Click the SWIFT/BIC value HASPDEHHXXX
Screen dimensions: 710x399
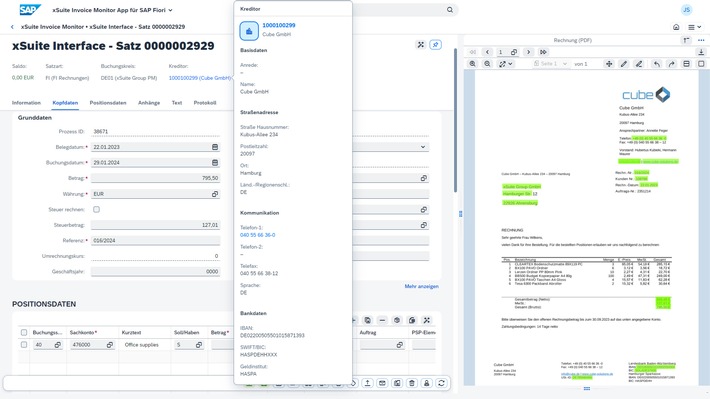[258, 355]
